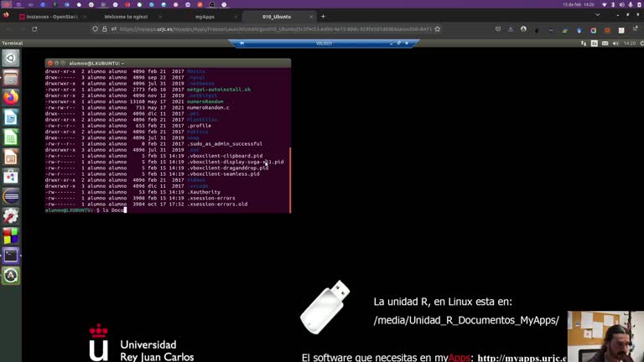This screenshot has width=644, height=362.
Task: Open the list all tabs dropdown
Action: pos(598,15)
